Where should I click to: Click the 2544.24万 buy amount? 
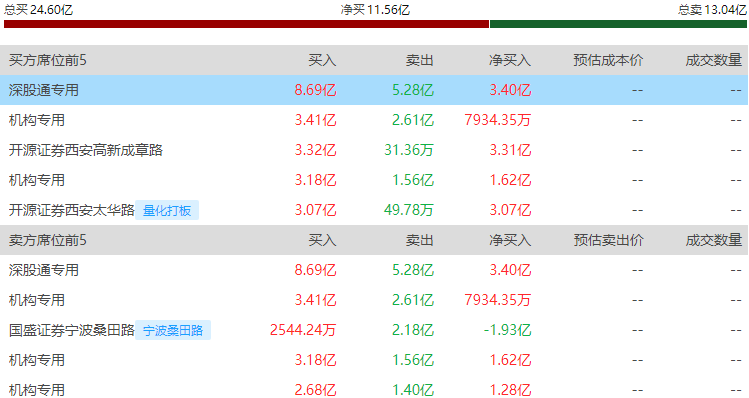coord(303,330)
